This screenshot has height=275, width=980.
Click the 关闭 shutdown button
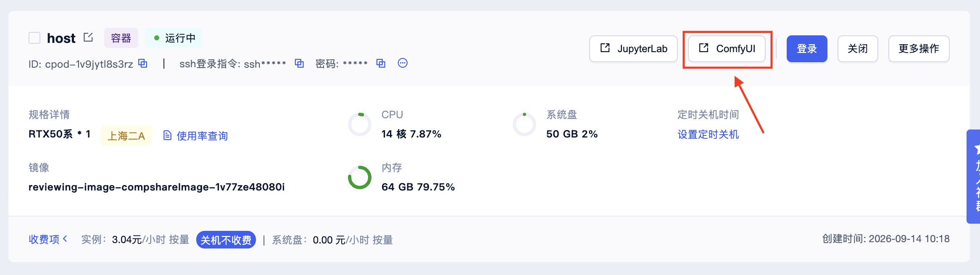tap(858, 49)
